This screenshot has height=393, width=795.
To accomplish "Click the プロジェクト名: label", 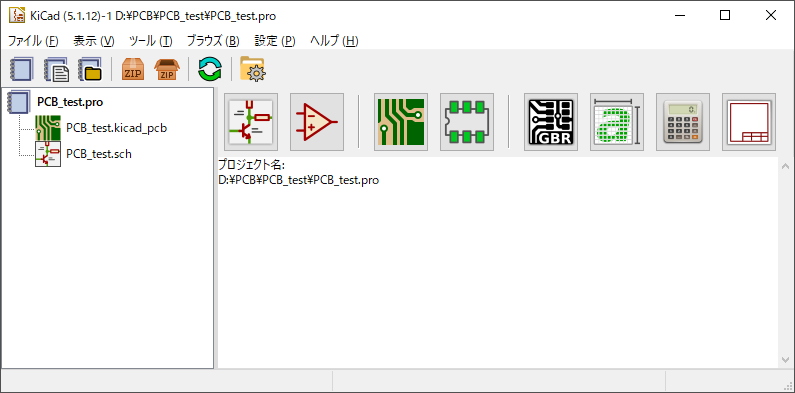I will pos(251,165).
